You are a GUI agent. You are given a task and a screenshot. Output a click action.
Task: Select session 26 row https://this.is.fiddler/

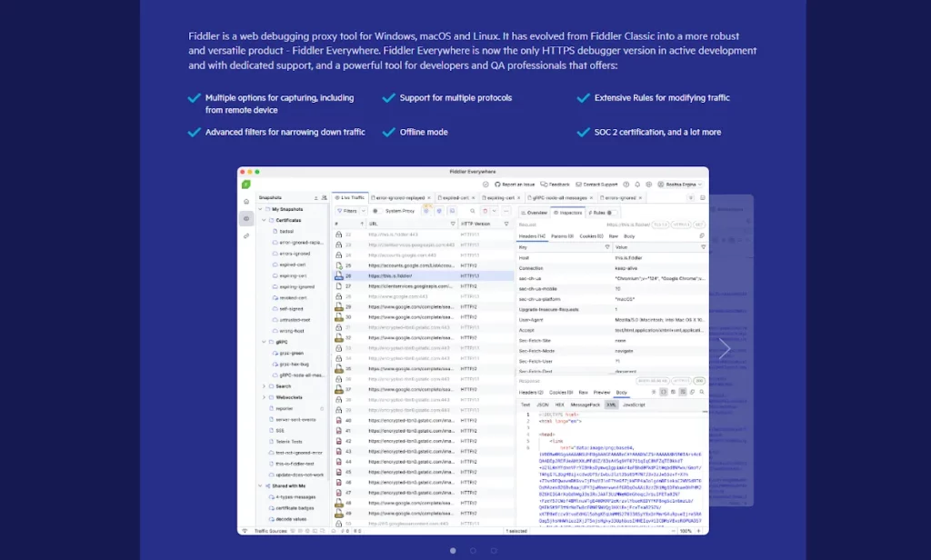[424, 276]
